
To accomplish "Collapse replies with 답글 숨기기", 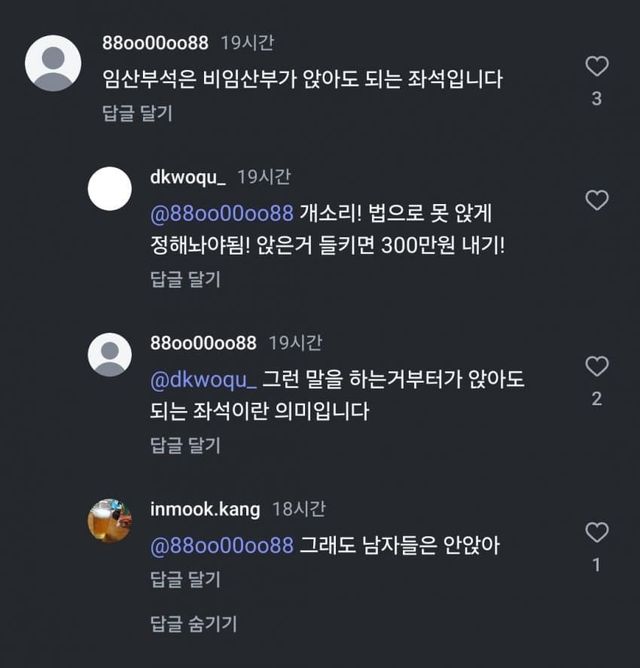I will pyautogui.click(x=193, y=625).
